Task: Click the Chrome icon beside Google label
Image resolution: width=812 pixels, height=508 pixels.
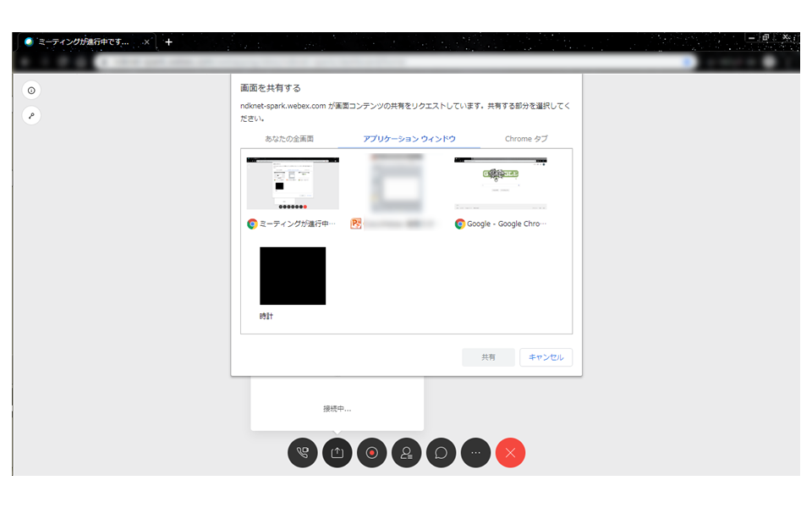Action: 460,224
